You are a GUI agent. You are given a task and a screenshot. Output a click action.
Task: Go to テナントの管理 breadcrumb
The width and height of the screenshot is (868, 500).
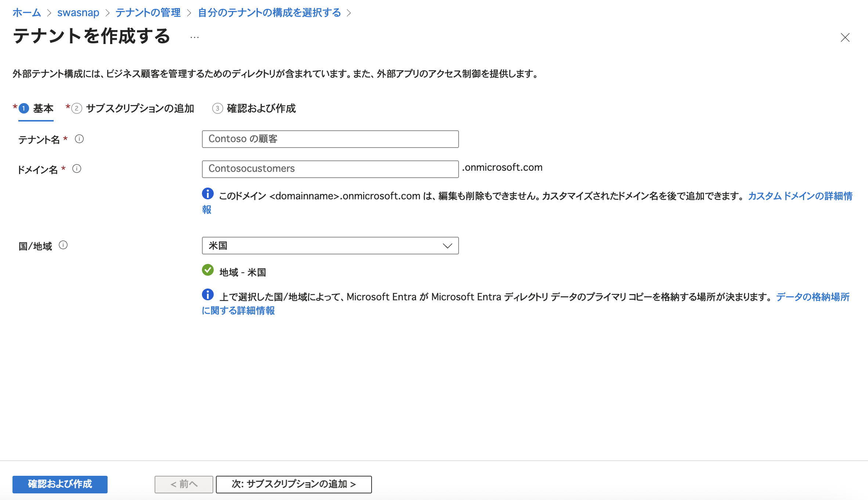(148, 13)
